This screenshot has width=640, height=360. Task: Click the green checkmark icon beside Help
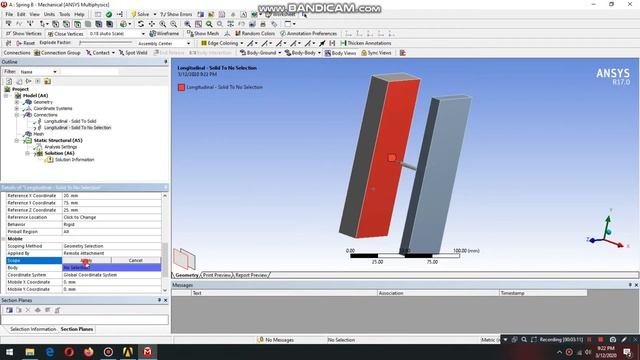click(x=109, y=14)
